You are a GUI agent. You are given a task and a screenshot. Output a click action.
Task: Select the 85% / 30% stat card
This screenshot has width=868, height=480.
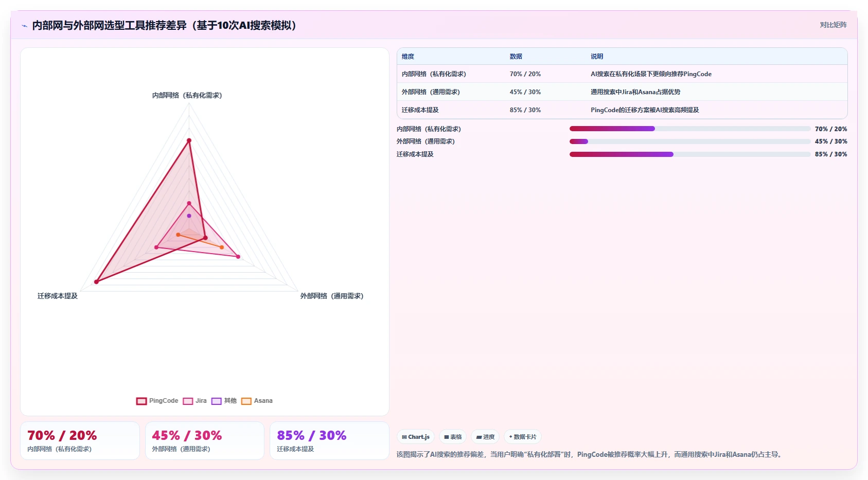(329, 440)
